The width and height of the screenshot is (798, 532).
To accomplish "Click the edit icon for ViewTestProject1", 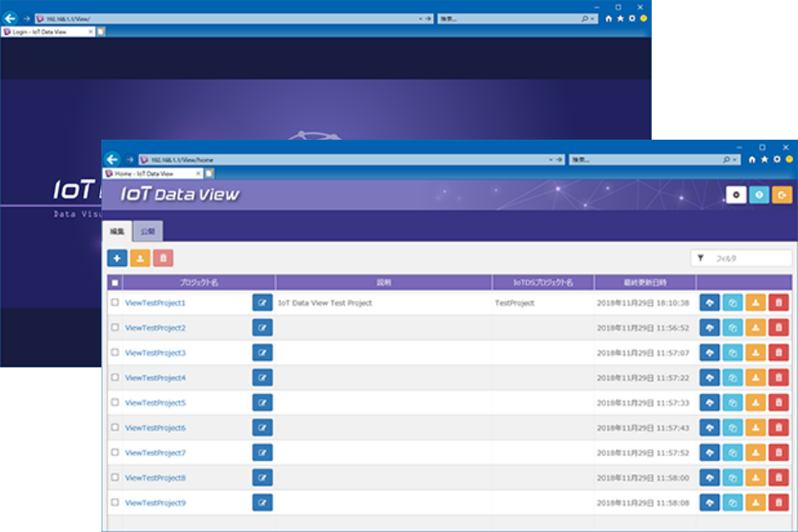I will (x=262, y=303).
